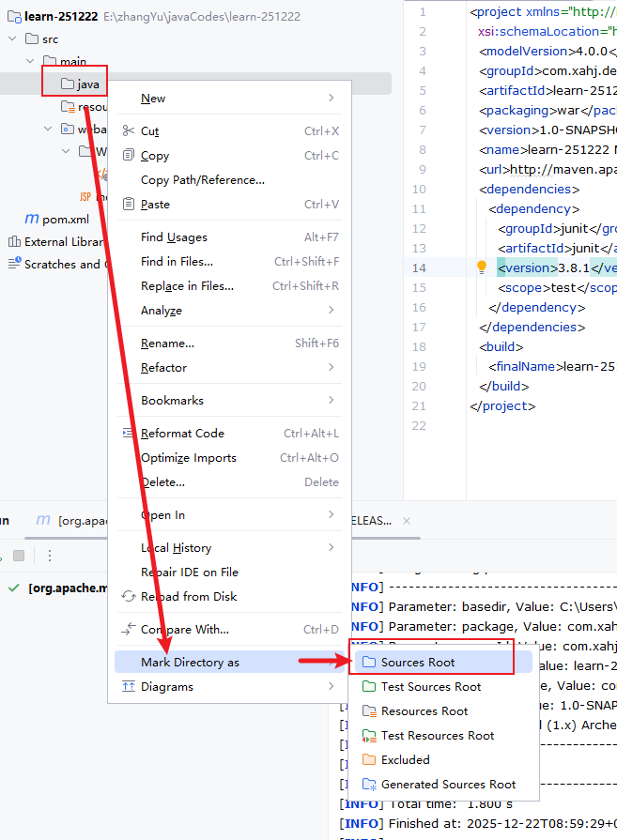Click the Resources Root folder icon
This screenshot has width=617, height=840.
point(369,710)
